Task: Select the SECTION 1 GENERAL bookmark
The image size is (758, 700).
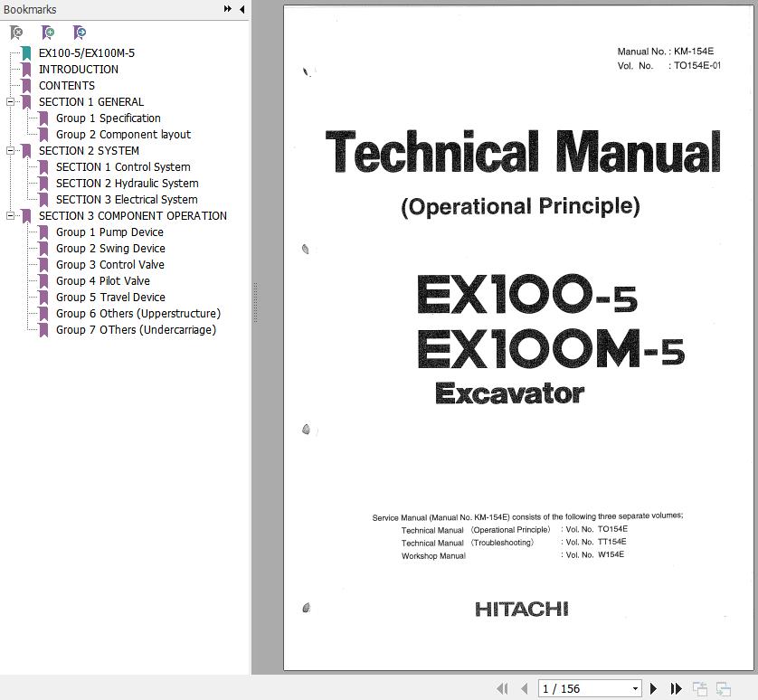Action: [x=91, y=102]
